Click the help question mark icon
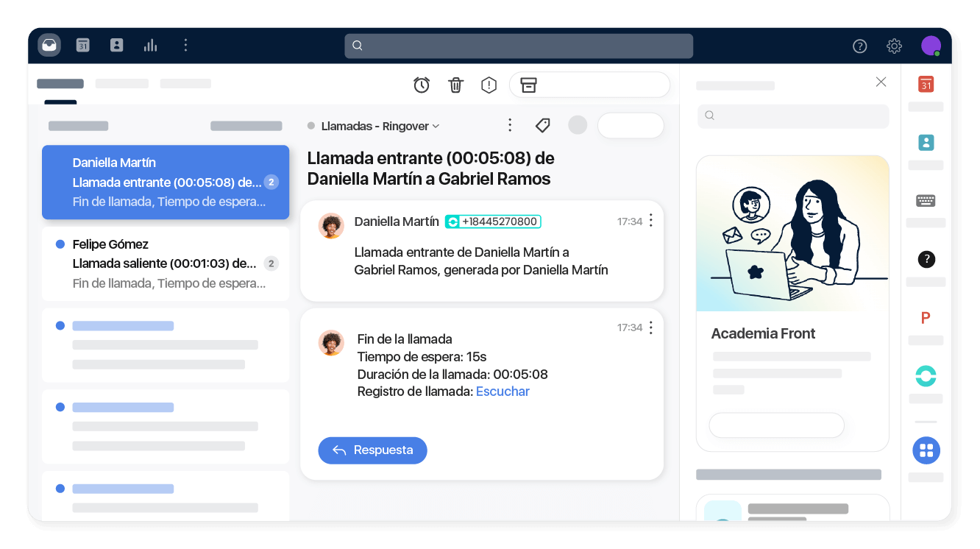The image size is (980, 549). tap(859, 46)
